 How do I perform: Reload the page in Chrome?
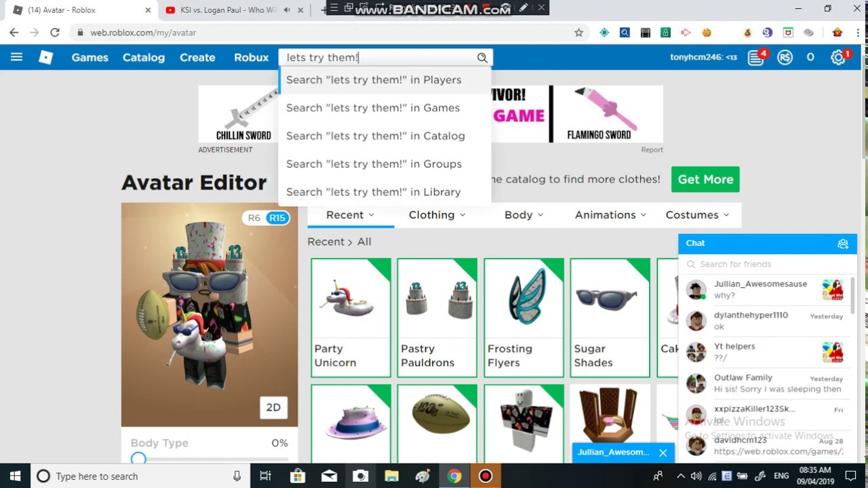pos(54,33)
